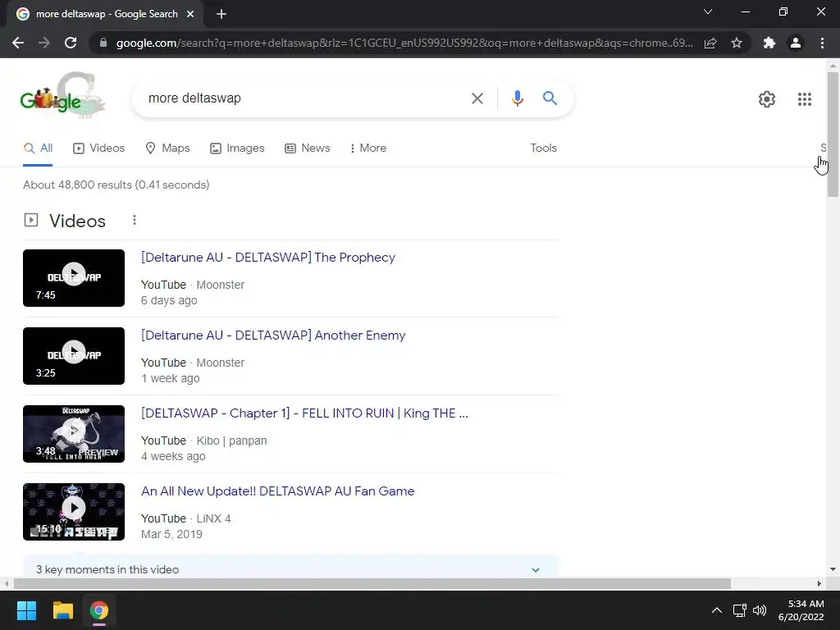Switch to the News tab
Screen dimensions: 840x630
(308, 148)
